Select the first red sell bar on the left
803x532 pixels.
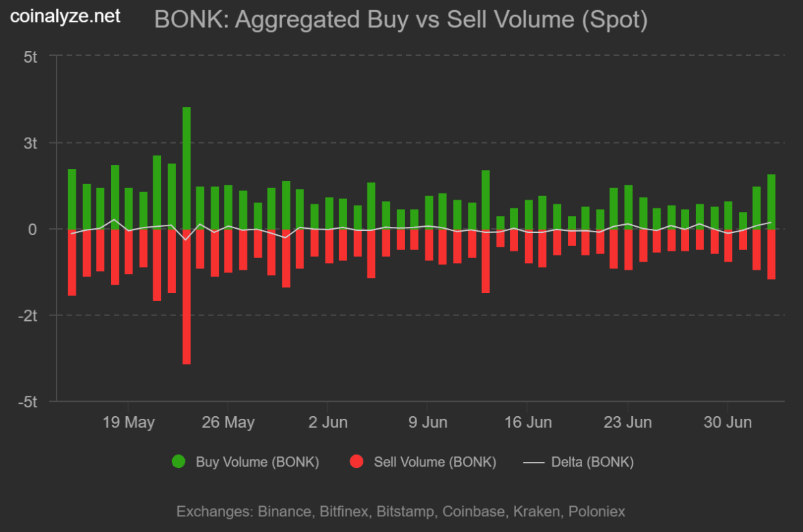pyautogui.click(x=72, y=262)
